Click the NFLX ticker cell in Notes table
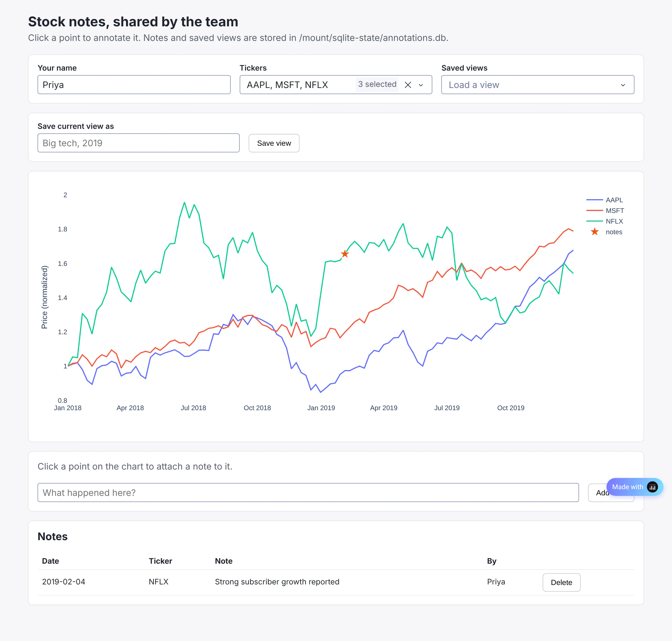This screenshot has width=672, height=641. (158, 582)
